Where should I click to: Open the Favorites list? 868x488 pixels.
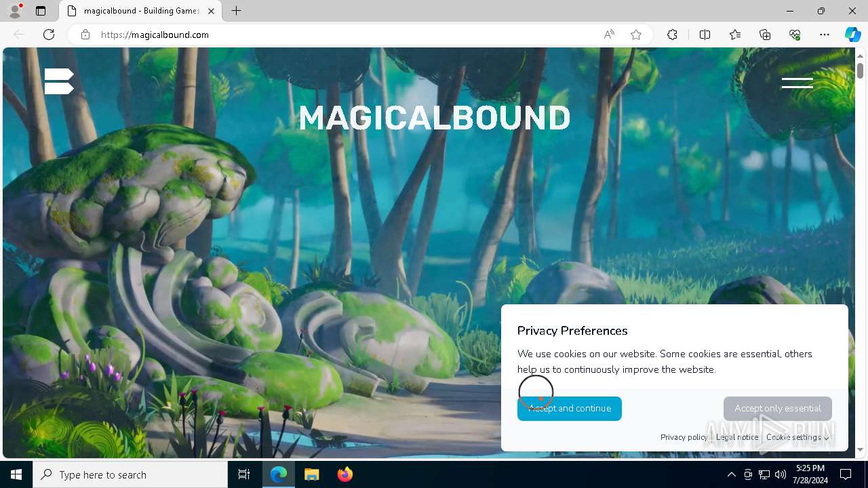(735, 35)
